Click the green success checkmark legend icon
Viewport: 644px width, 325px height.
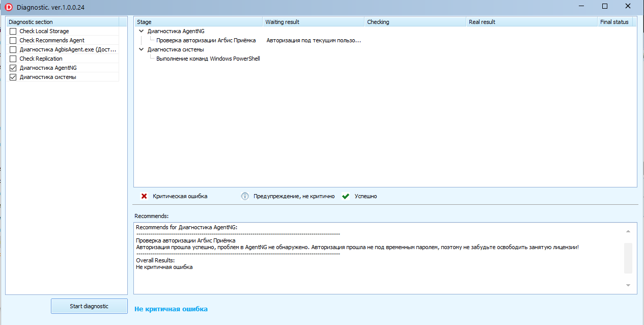pyautogui.click(x=347, y=196)
